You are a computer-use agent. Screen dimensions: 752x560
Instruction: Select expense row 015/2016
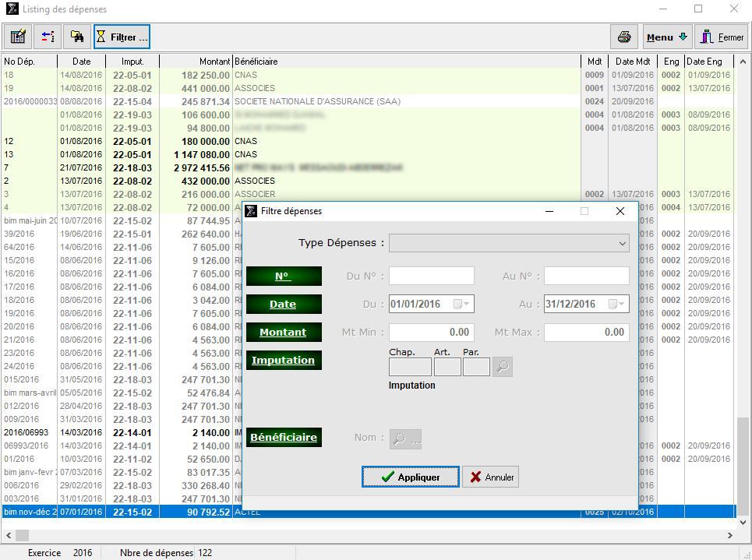coord(122,380)
